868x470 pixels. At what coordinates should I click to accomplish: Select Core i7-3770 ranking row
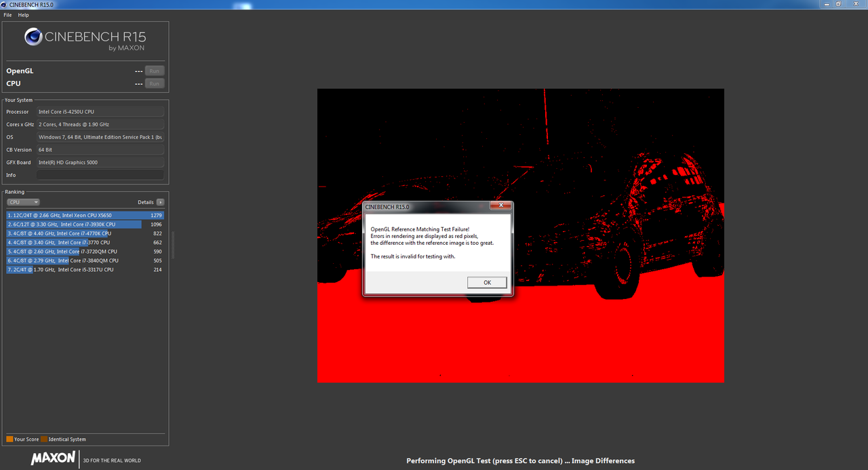pyautogui.click(x=85, y=242)
